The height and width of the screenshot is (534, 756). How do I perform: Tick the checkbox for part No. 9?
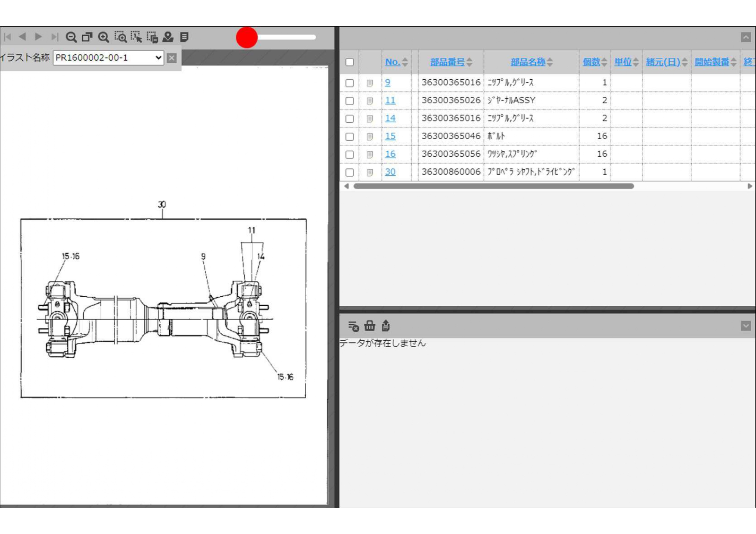pyautogui.click(x=349, y=83)
